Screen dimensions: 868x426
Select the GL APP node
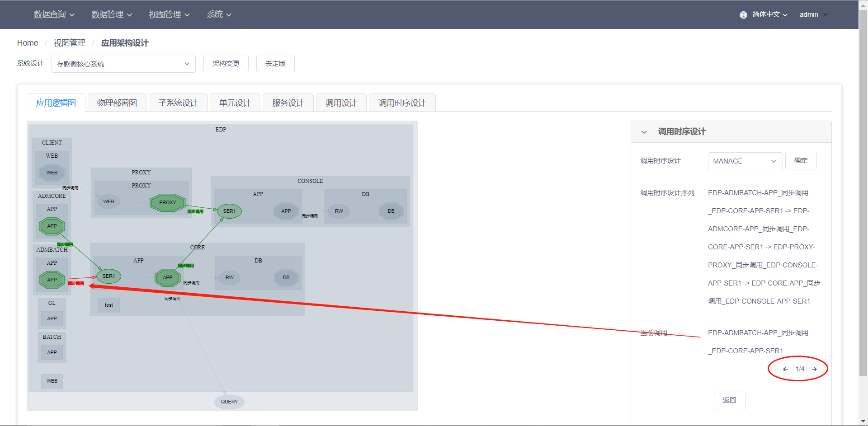click(x=52, y=318)
